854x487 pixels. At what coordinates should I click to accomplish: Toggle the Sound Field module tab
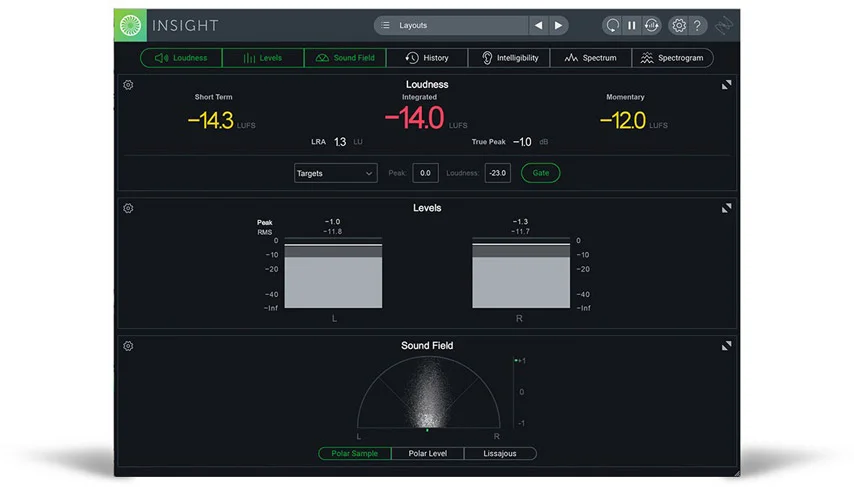(x=345, y=58)
